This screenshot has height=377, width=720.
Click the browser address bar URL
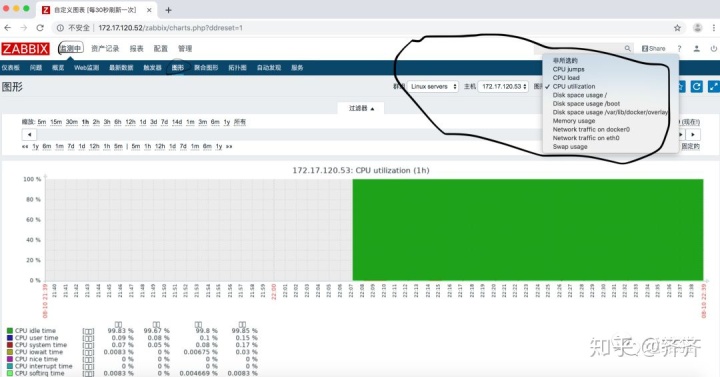(170, 28)
